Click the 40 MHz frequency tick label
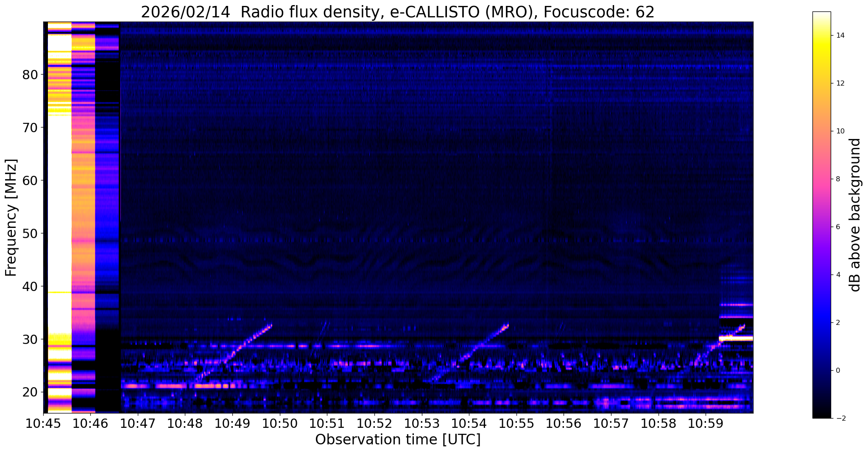The height and width of the screenshot is (452, 868). coord(30,286)
